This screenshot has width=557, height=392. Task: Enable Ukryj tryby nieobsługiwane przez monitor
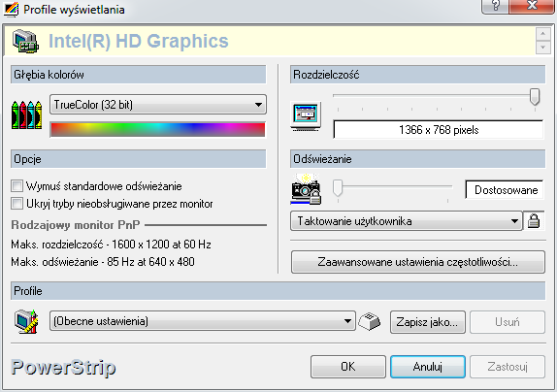(16, 204)
